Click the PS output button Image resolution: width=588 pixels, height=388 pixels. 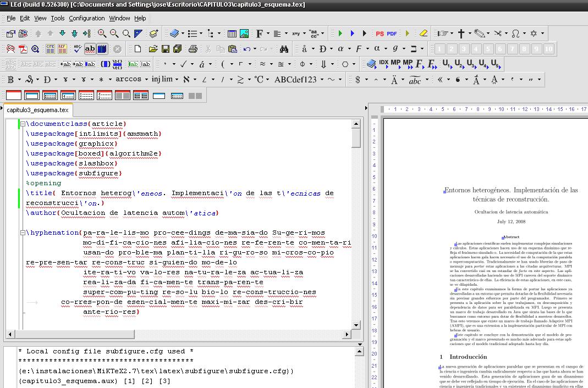click(380, 34)
